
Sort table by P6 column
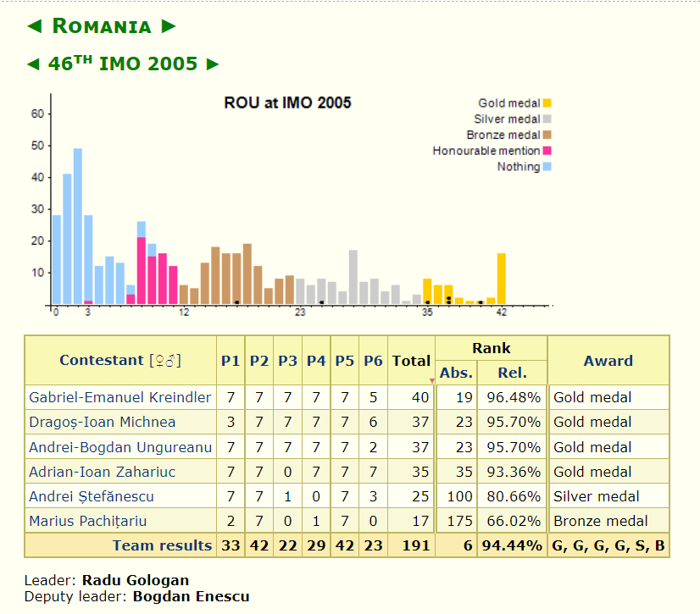point(373,361)
